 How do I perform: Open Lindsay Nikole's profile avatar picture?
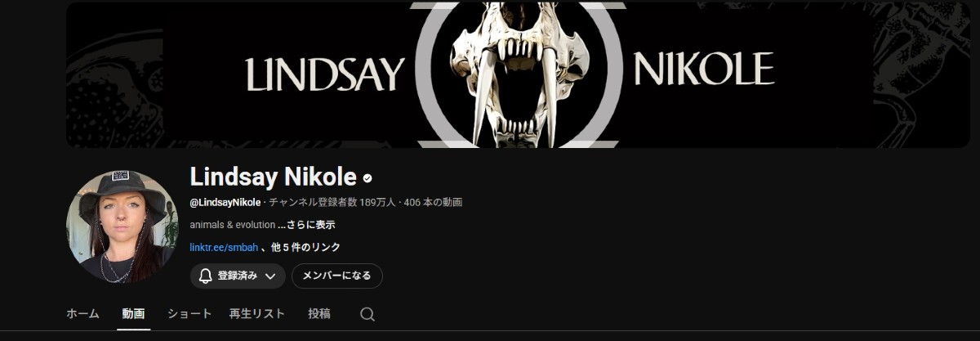tap(122, 227)
